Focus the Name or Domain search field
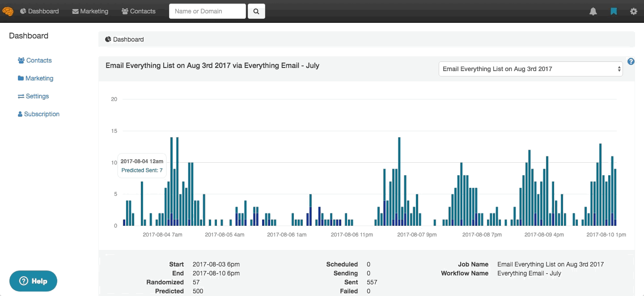 pos(207,11)
